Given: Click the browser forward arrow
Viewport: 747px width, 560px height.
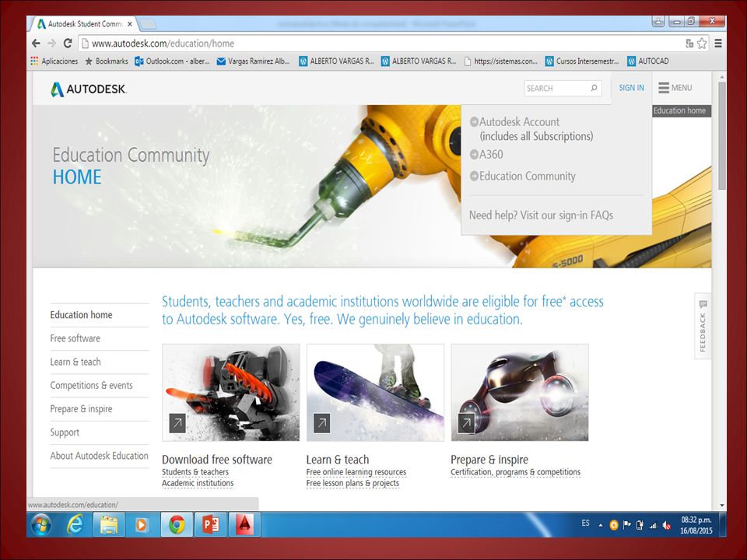Looking at the screenshot, I should [x=52, y=44].
